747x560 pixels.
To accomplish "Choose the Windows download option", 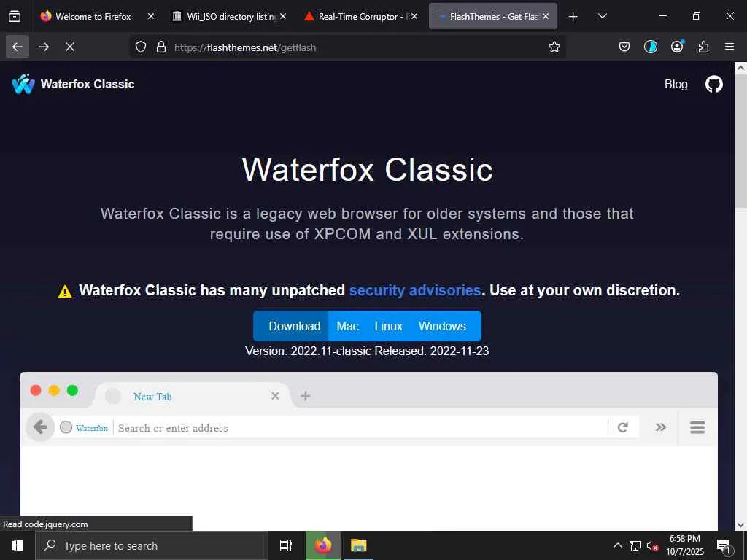I will pos(442,326).
